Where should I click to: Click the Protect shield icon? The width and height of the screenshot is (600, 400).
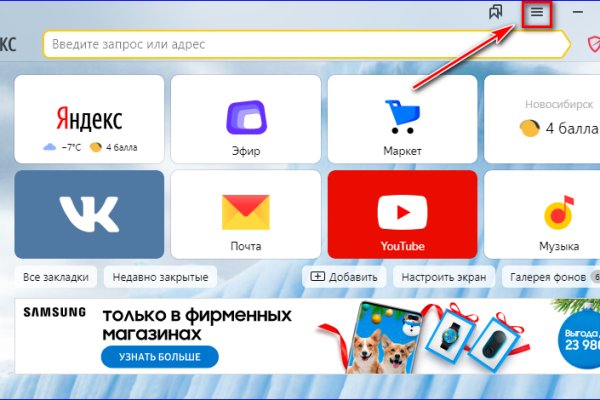593,45
